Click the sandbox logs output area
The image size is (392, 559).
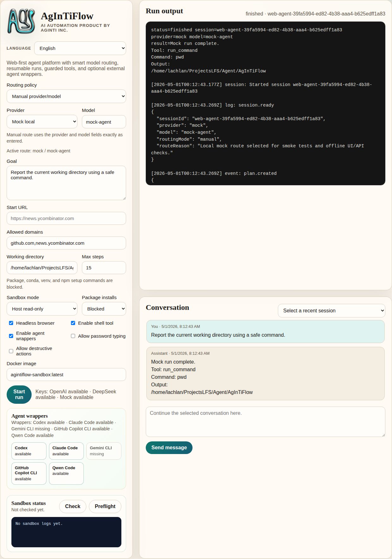coord(66,532)
